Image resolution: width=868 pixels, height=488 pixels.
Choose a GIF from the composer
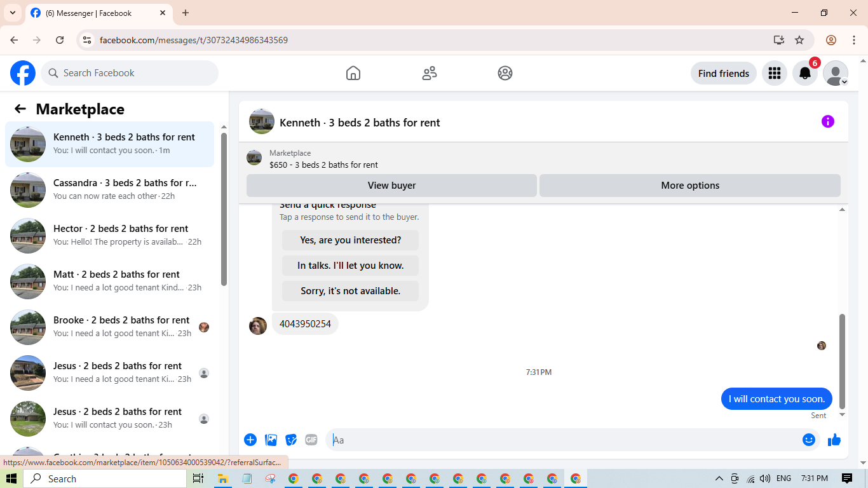point(311,440)
